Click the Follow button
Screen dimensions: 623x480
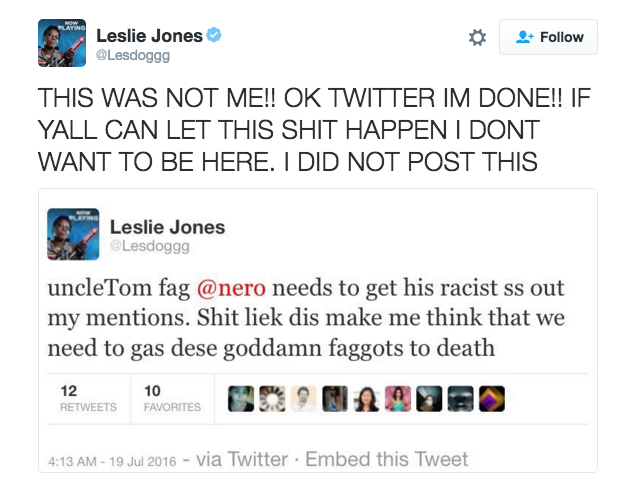(548, 37)
